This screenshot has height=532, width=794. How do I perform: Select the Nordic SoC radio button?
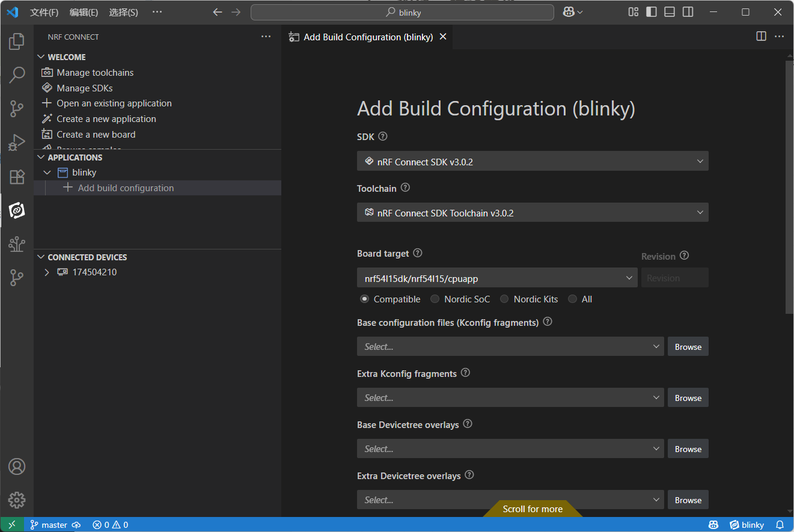tap(435, 299)
